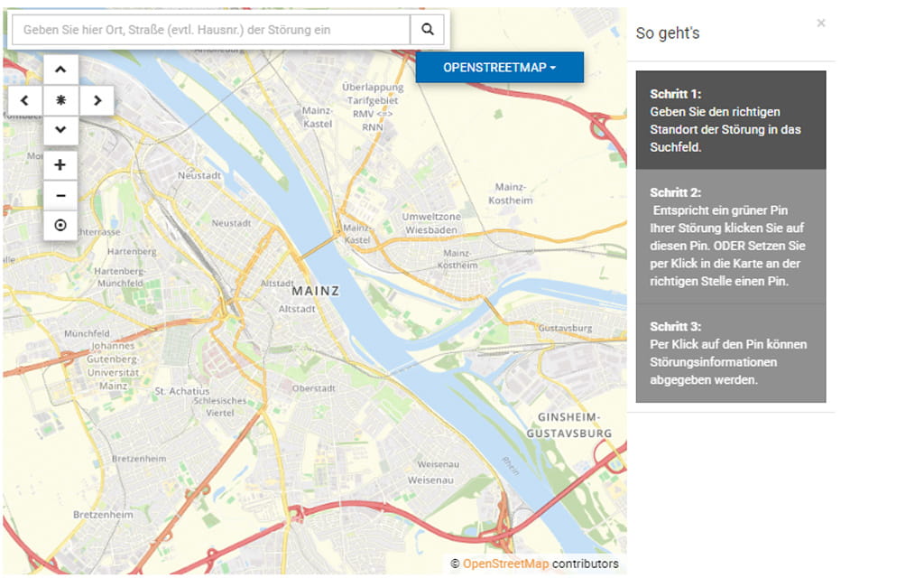Viewport: 924px width, 578px height.
Task: Click the magnifier search button
Action: [427, 30]
